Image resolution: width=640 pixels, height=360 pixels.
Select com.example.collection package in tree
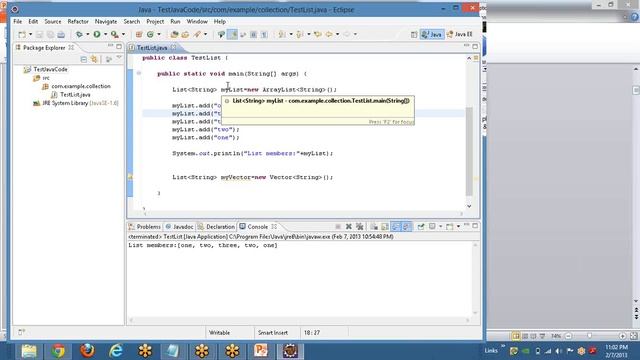pyautogui.click(x=76, y=86)
